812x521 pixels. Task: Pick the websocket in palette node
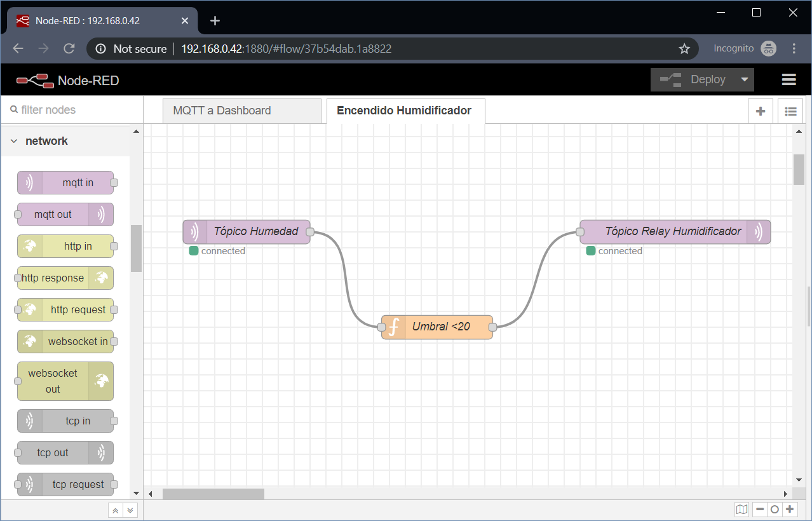pos(65,341)
